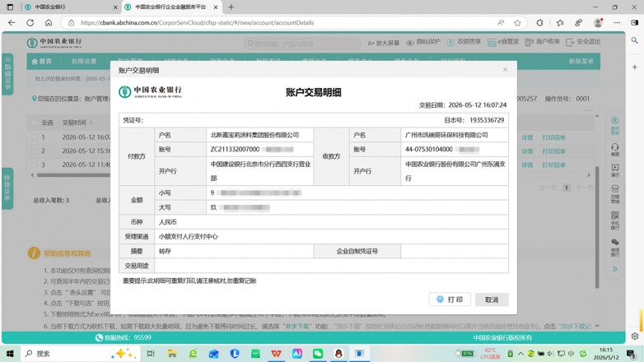
Task: Open the 手机银行 QR code sidebar icon
Action: coord(615,220)
